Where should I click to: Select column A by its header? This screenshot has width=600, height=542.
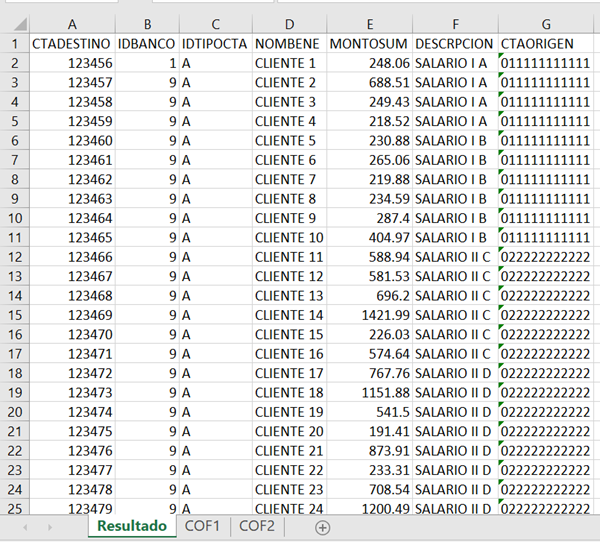tap(71, 23)
